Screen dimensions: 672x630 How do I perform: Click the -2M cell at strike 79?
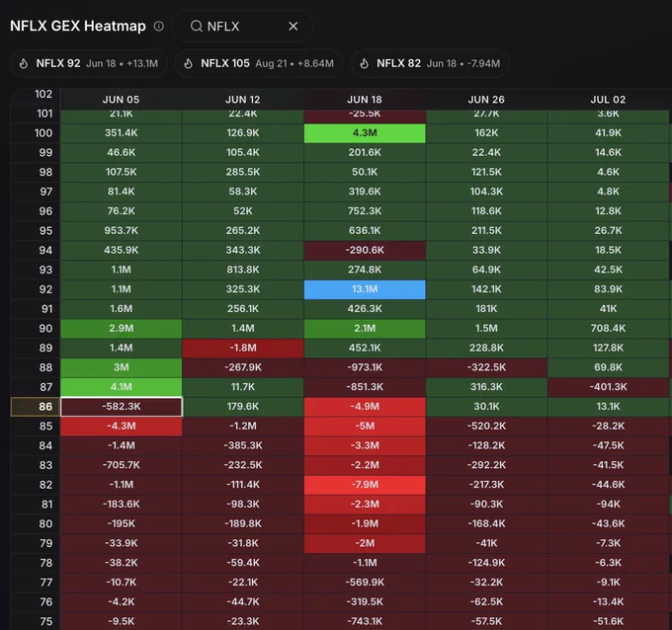[365, 543]
